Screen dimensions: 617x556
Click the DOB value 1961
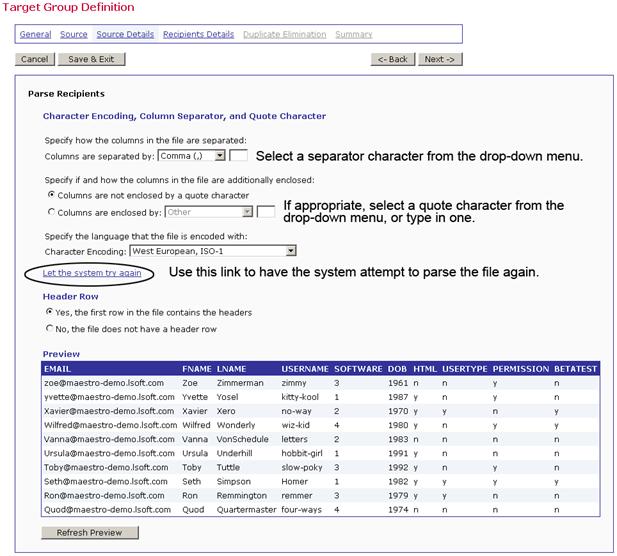pos(398,383)
